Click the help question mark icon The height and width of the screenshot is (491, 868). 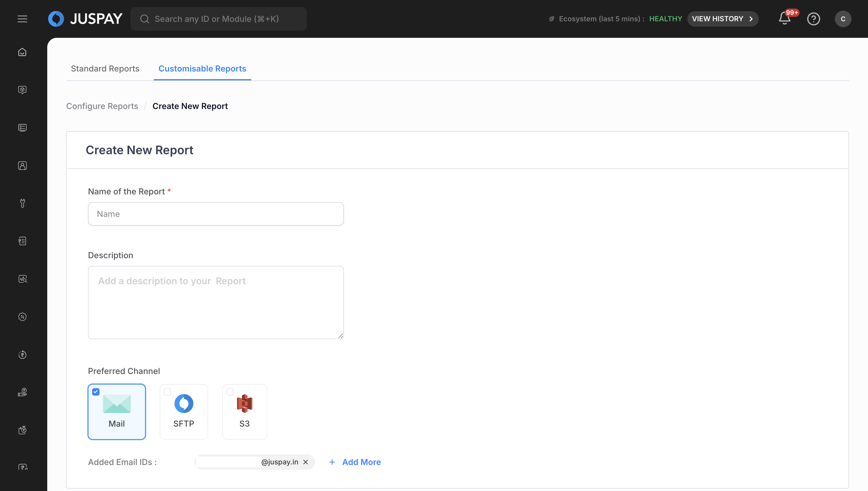(813, 19)
